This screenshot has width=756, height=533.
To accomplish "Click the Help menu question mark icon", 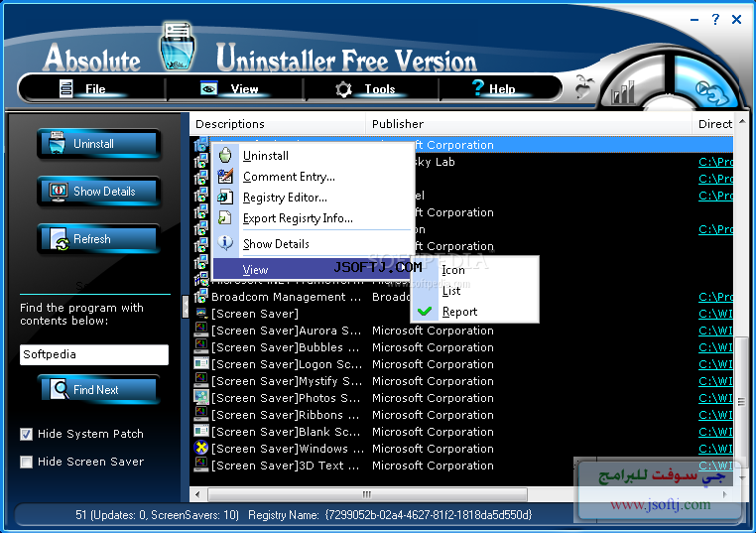I will coord(477,87).
